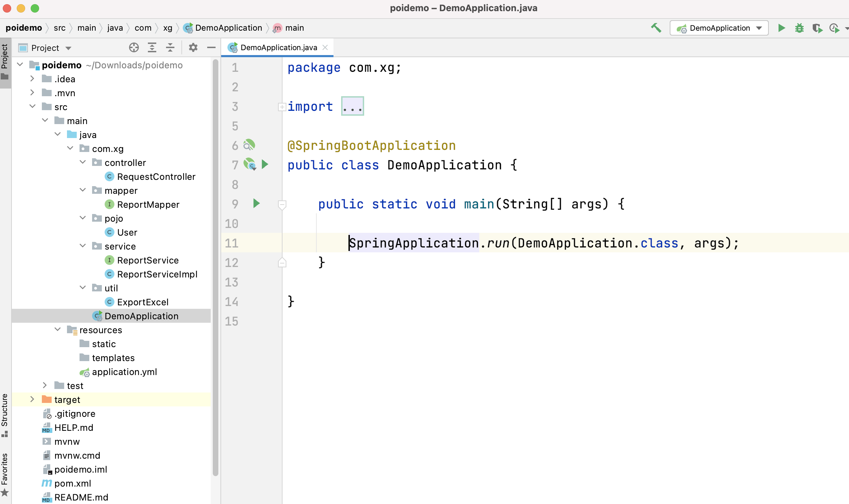Click the Build project hammer icon
The width and height of the screenshot is (849, 504).
click(x=656, y=28)
